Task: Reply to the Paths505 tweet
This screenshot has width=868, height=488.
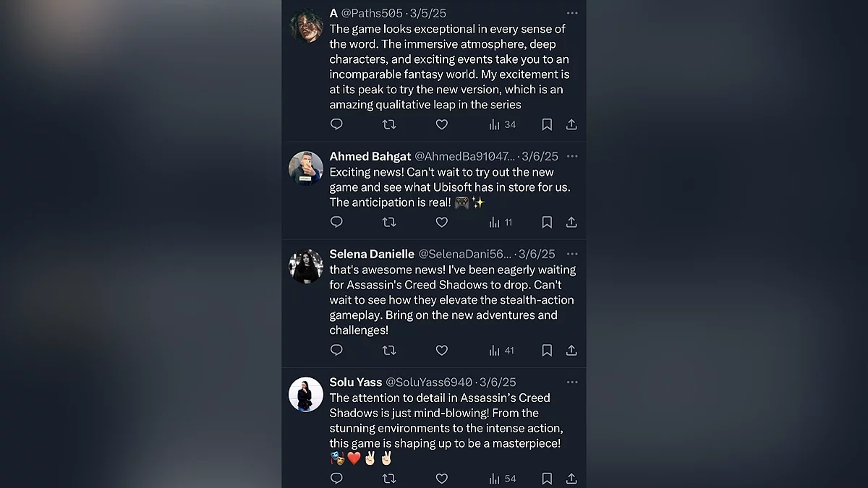Action: click(336, 124)
